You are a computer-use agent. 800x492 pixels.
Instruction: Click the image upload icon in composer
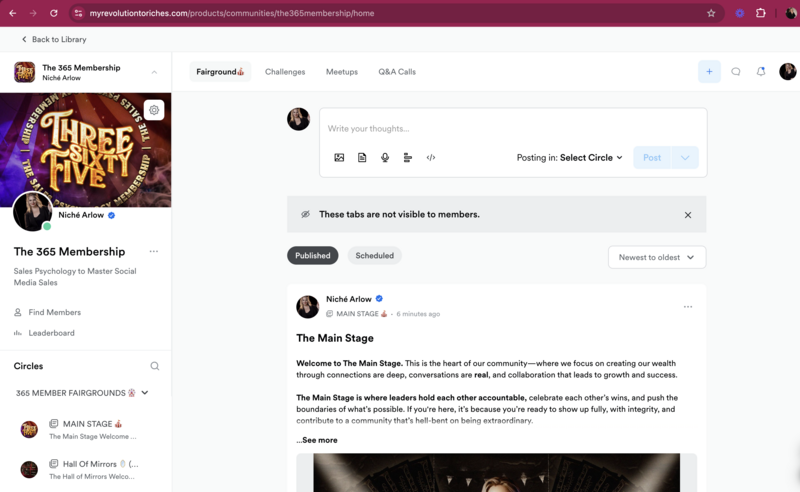pos(339,158)
